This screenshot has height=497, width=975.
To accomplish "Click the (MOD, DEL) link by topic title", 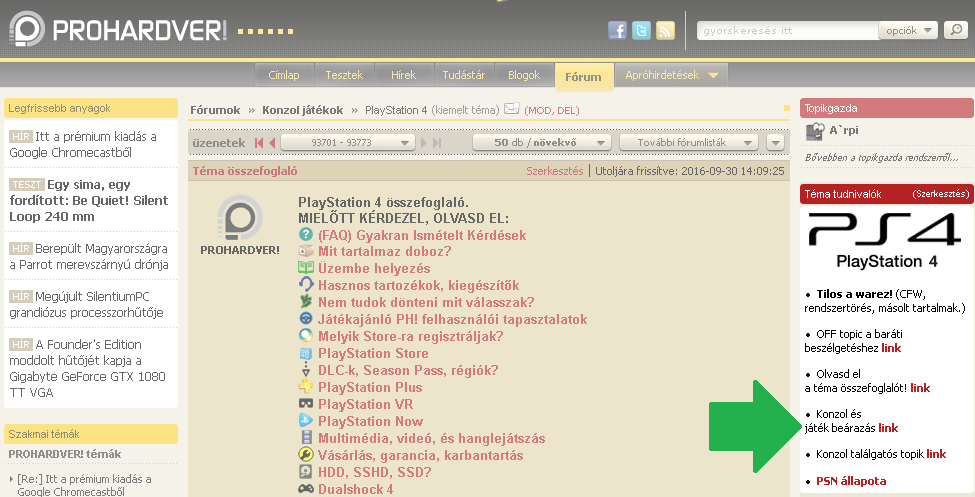I will pyautogui.click(x=552, y=110).
